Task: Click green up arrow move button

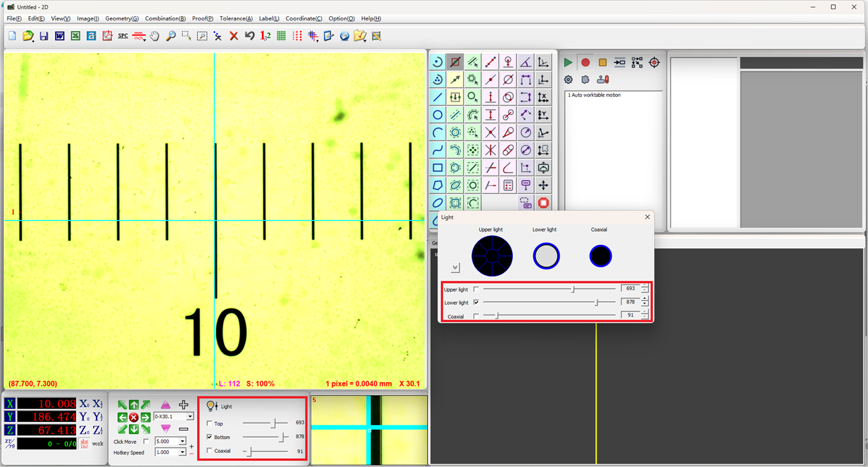Action: click(133, 405)
